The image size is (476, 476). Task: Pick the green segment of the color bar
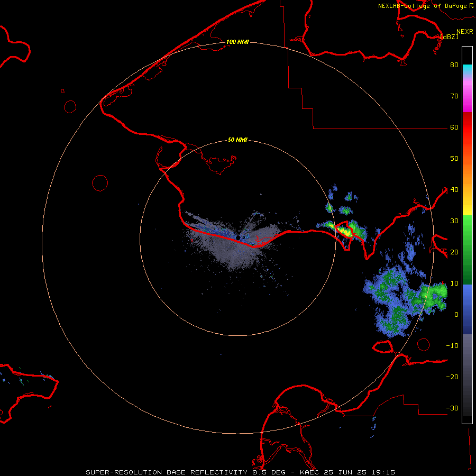click(467, 250)
